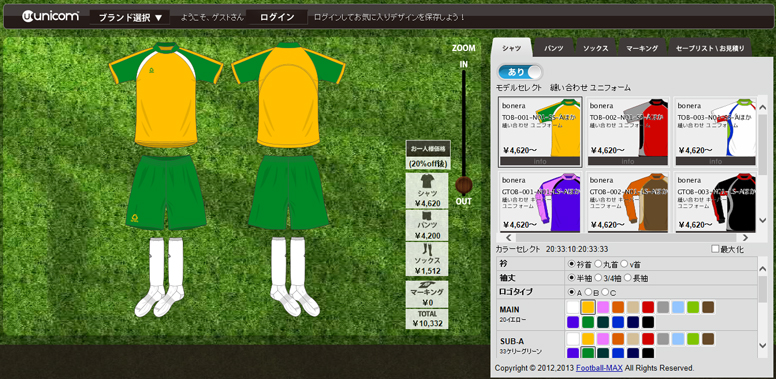This screenshot has width=776, height=379.
Task: Click down arrow of model list scrollbar
Action: tap(763, 221)
